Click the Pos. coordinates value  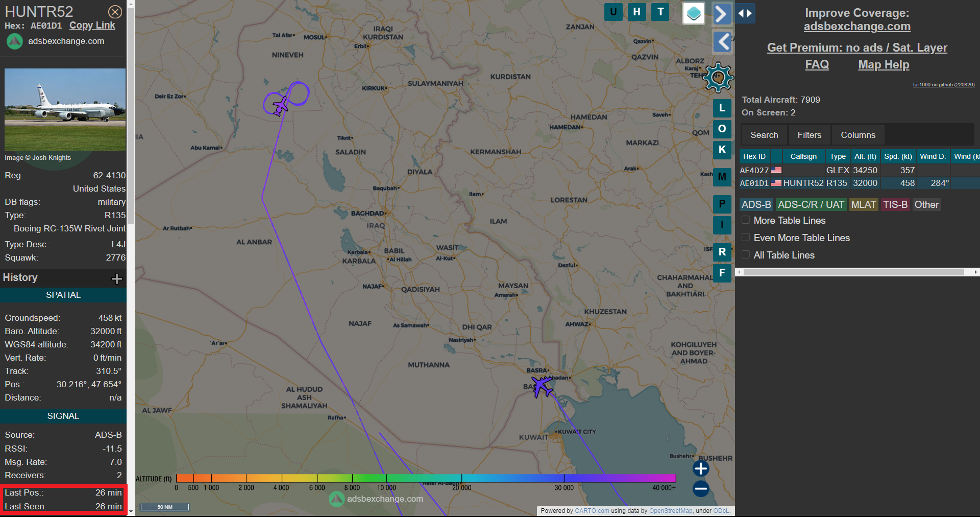tap(89, 384)
